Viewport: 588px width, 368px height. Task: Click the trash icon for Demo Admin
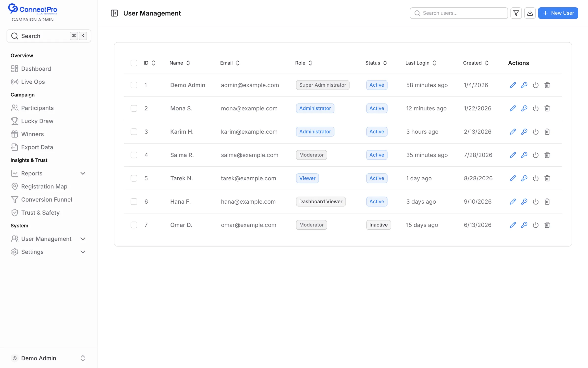[547, 85]
